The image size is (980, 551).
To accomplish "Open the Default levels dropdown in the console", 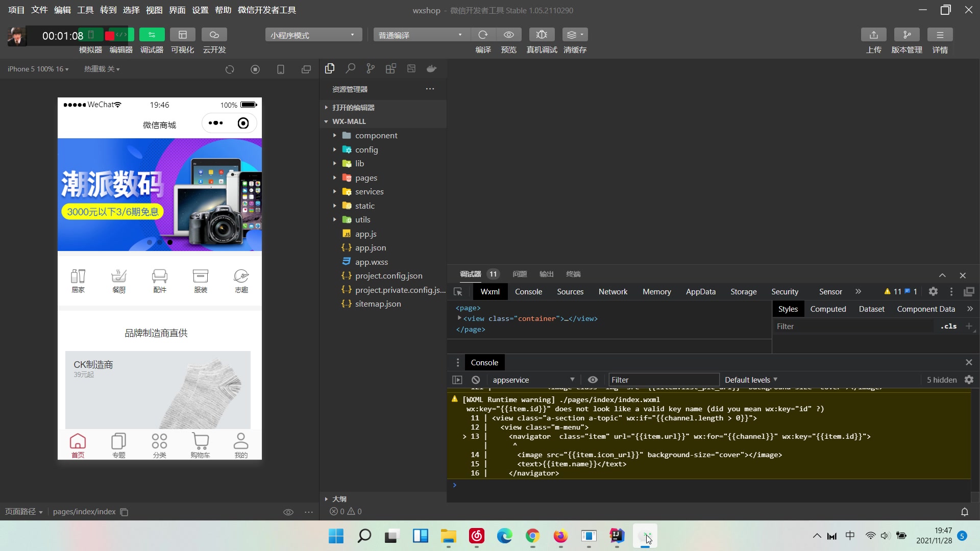I will 751,380.
